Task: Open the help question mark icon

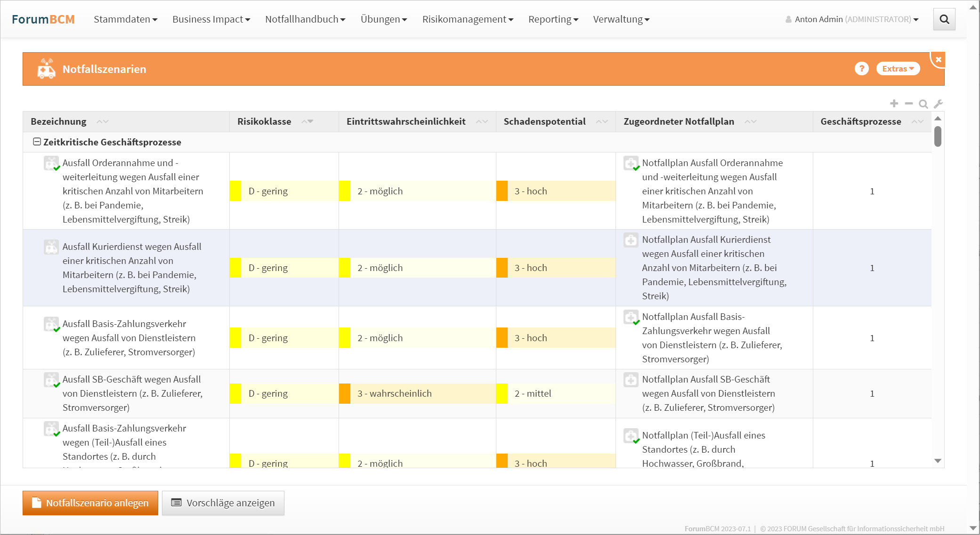Action: coord(861,69)
